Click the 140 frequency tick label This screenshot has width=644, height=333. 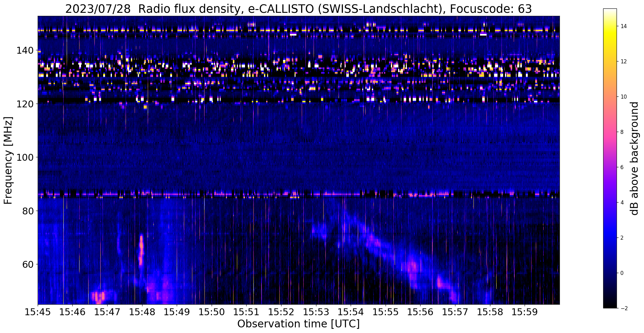(x=26, y=50)
